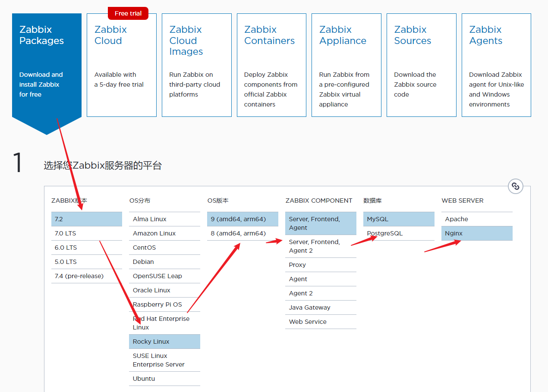Click the 数据库 column header
The image size is (548, 392).
(373, 201)
